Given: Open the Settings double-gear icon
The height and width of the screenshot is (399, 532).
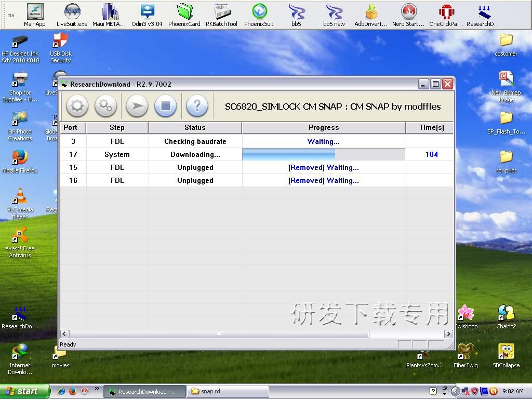Looking at the screenshot, I should pyautogui.click(x=106, y=106).
